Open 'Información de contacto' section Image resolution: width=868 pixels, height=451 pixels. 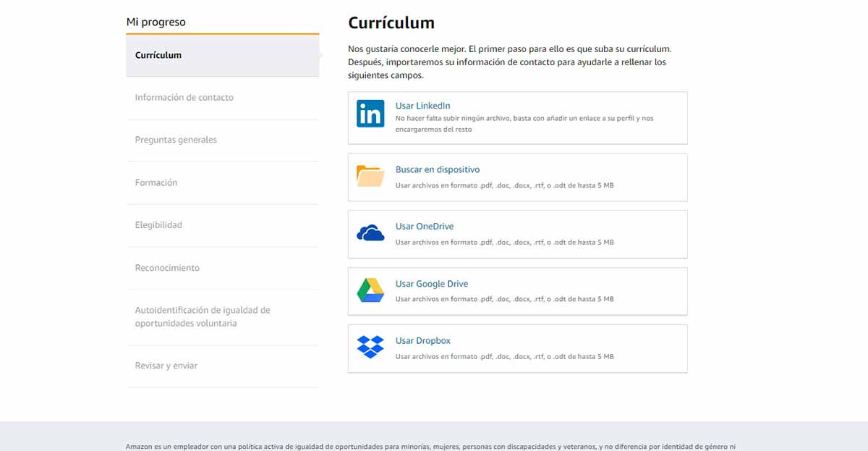(184, 97)
